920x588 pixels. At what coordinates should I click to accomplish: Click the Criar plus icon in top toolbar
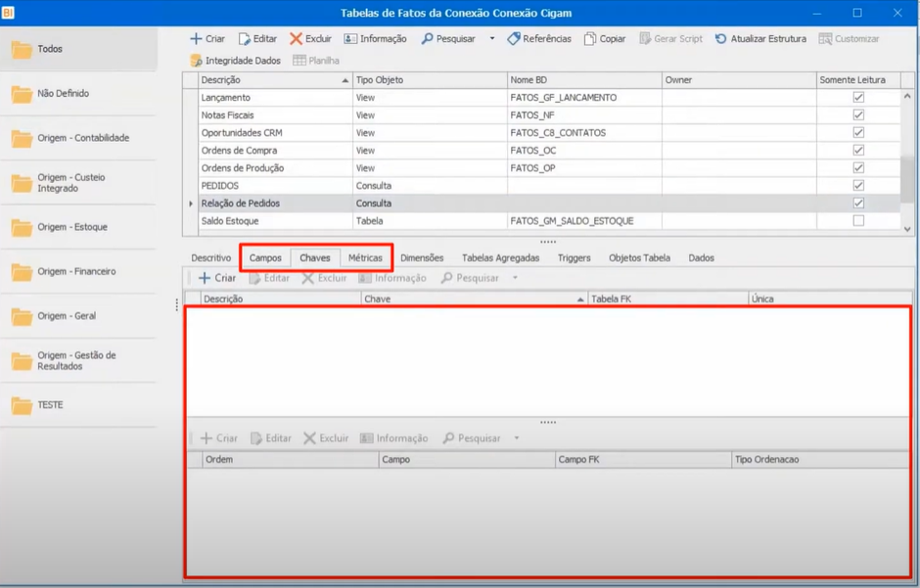[x=196, y=39]
